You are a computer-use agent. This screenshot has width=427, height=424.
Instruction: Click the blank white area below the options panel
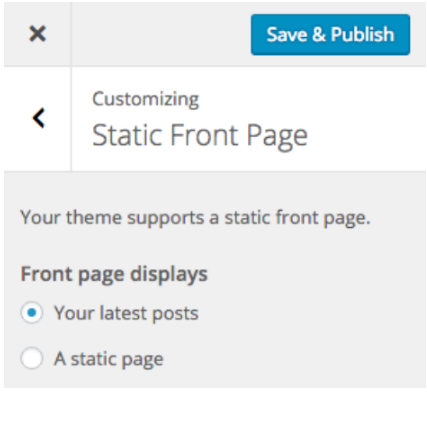(213, 406)
